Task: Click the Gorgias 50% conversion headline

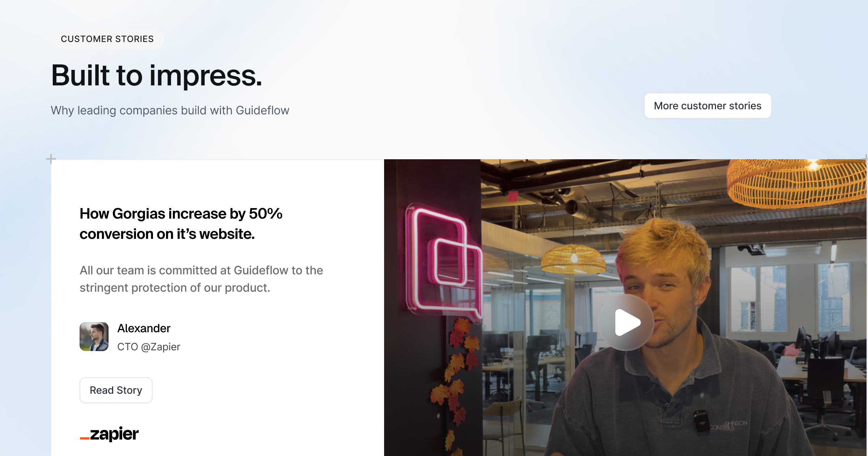Action: point(181,224)
